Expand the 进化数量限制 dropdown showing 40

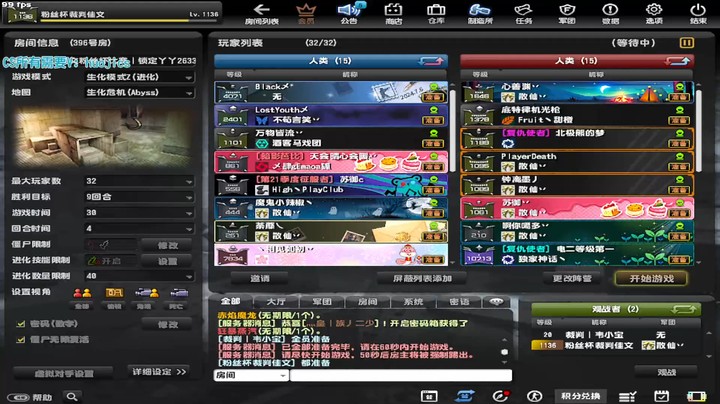tap(140, 276)
